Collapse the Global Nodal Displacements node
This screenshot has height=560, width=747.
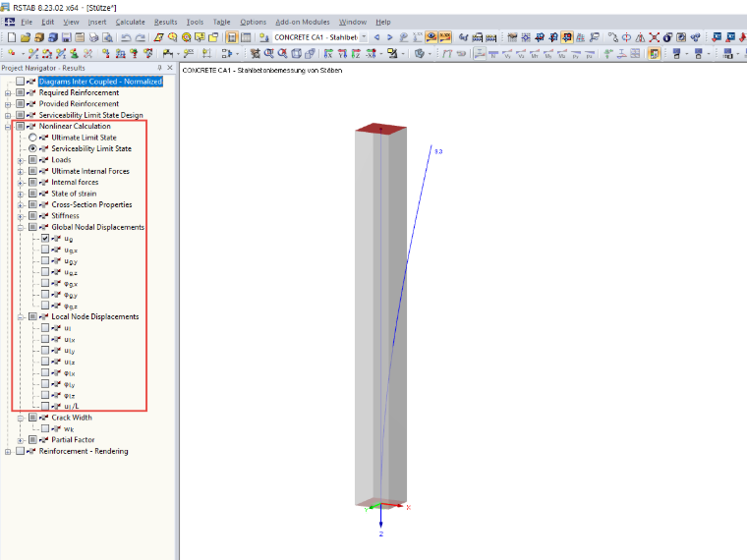[x=21, y=228]
